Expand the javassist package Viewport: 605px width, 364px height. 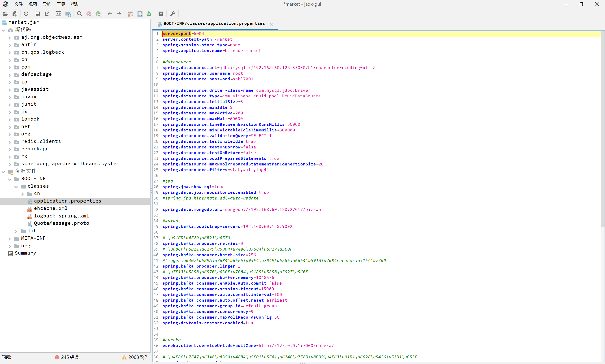(10, 90)
